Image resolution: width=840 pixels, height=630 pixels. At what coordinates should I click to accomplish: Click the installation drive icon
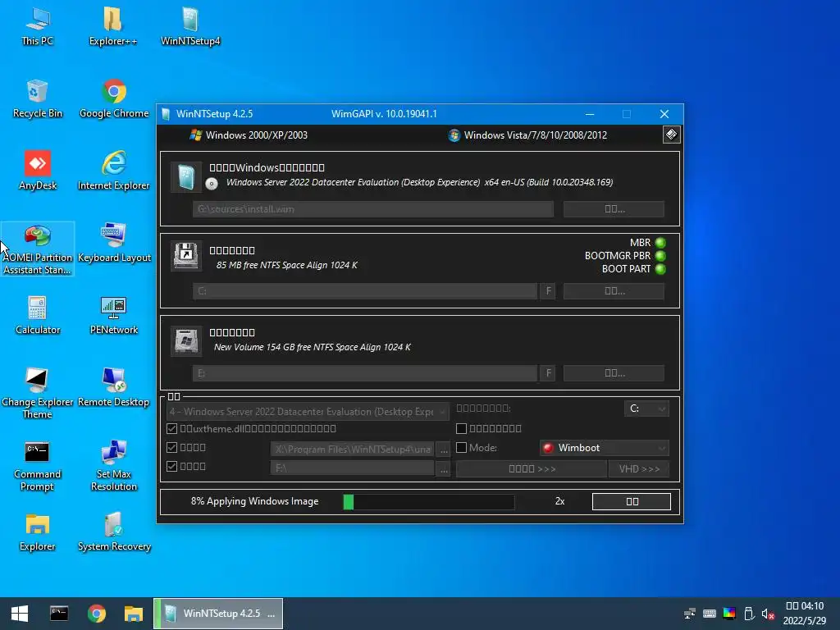tap(186, 340)
